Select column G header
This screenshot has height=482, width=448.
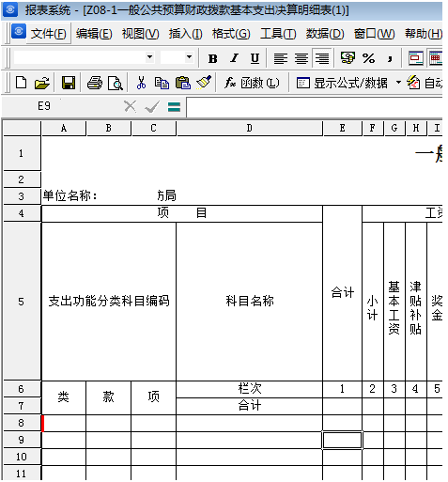click(x=394, y=129)
